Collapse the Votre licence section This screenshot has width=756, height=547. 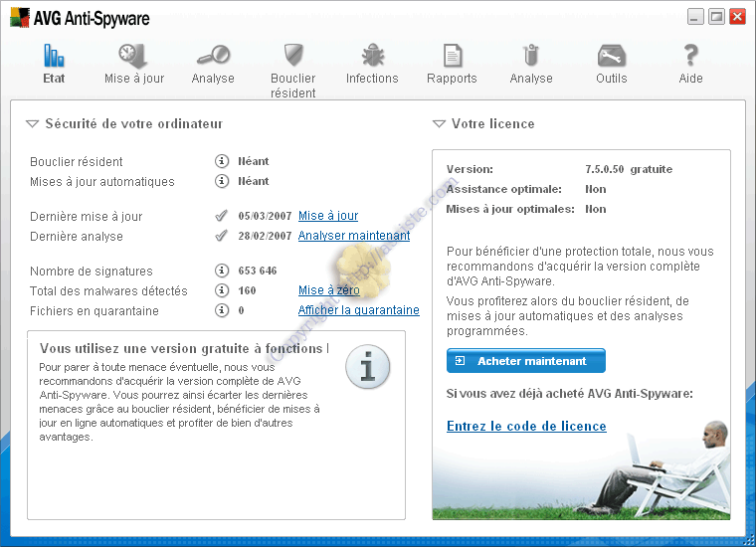tap(439, 124)
